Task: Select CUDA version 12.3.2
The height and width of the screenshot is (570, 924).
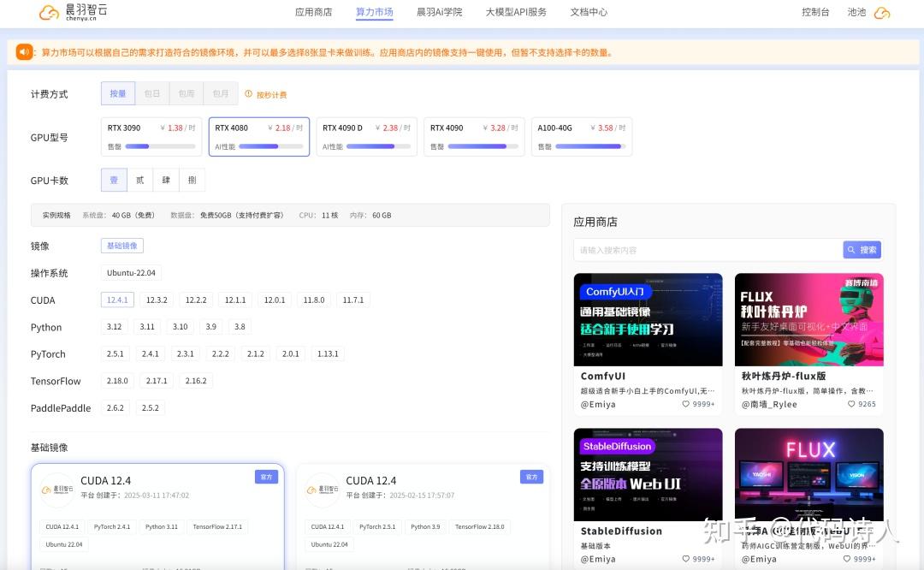Action: click(x=157, y=300)
